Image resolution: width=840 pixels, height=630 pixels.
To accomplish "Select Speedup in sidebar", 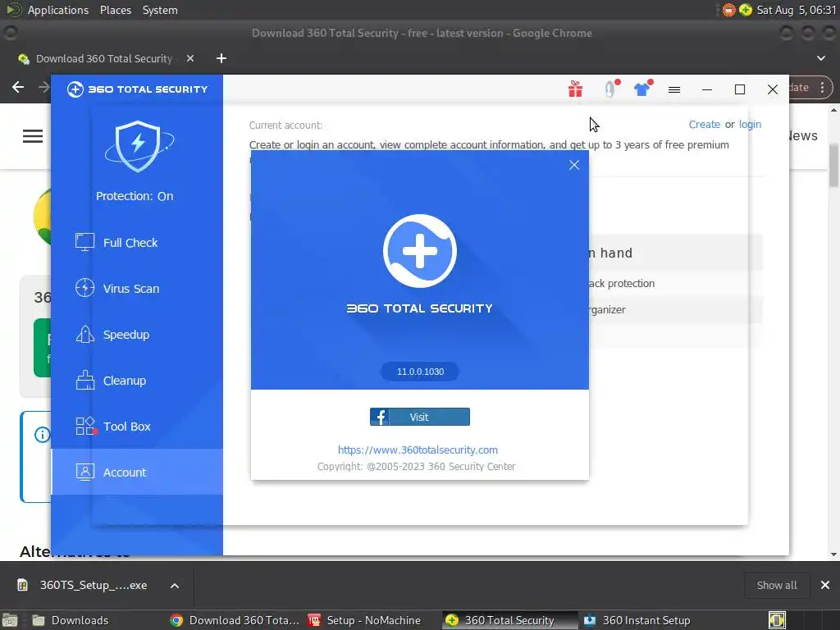I will [x=137, y=335].
